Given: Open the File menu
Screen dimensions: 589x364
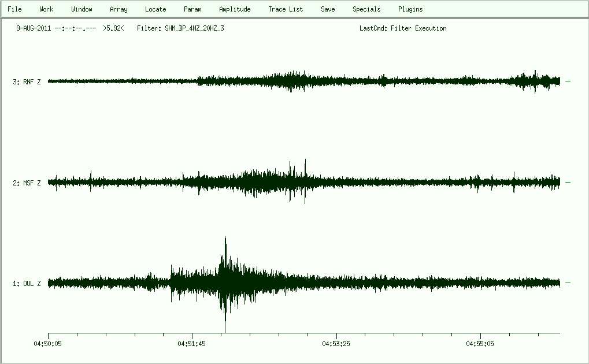Looking at the screenshot, I should click(x=14, y=9).
